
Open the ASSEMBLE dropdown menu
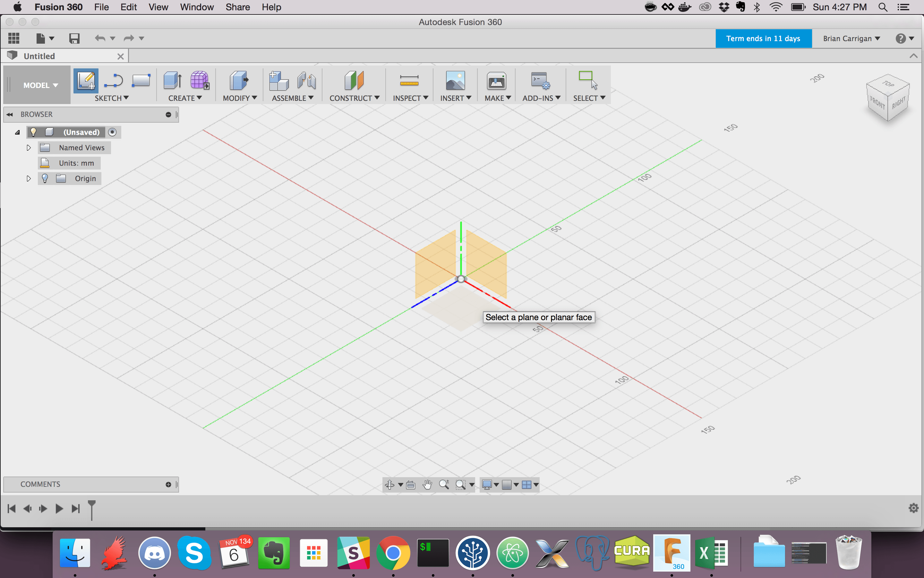coord(293,98)
